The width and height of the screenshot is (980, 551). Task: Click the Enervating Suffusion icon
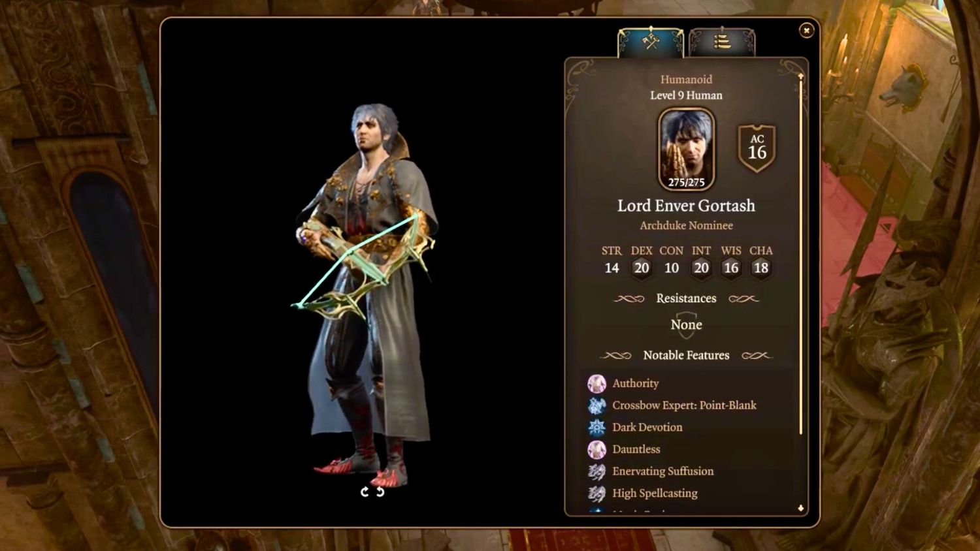click(x=596, y=471)
